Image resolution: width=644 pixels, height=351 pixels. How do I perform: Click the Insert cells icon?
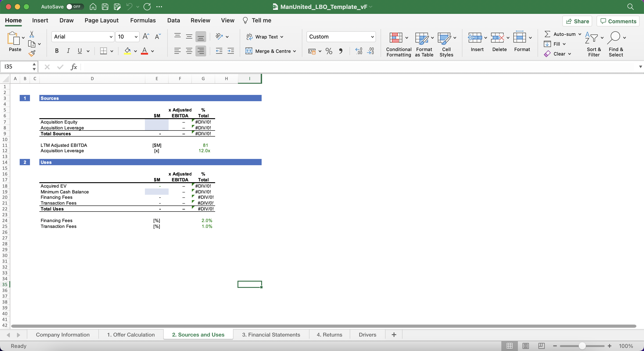[x=475, y=38]
